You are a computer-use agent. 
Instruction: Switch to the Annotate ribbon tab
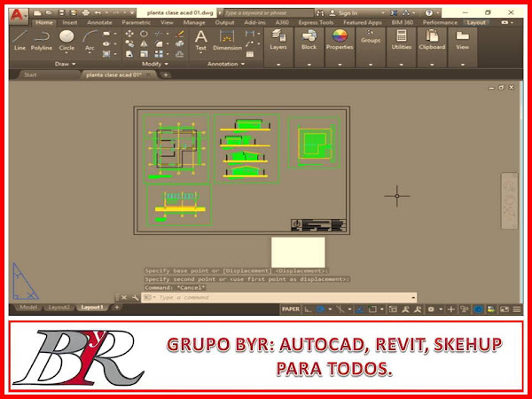(99, 22)
